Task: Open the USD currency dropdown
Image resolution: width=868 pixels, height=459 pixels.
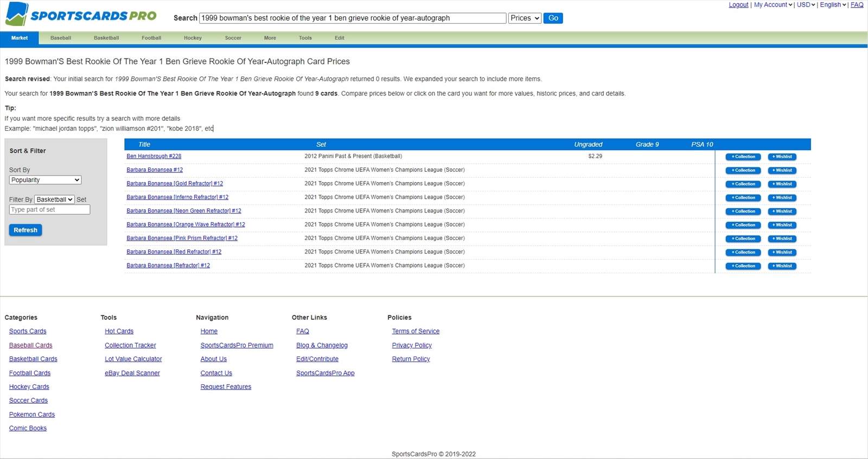Action: coord(806,5)
